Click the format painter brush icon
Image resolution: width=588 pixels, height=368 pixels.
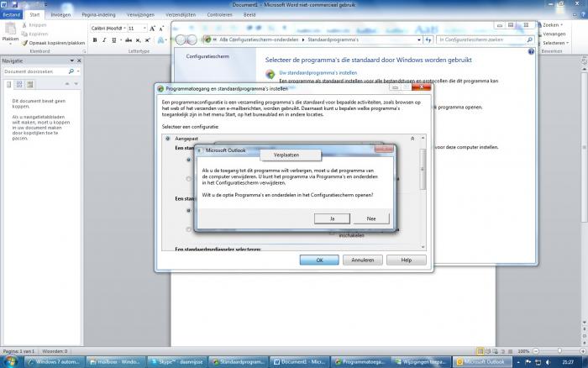pos(24,43)
